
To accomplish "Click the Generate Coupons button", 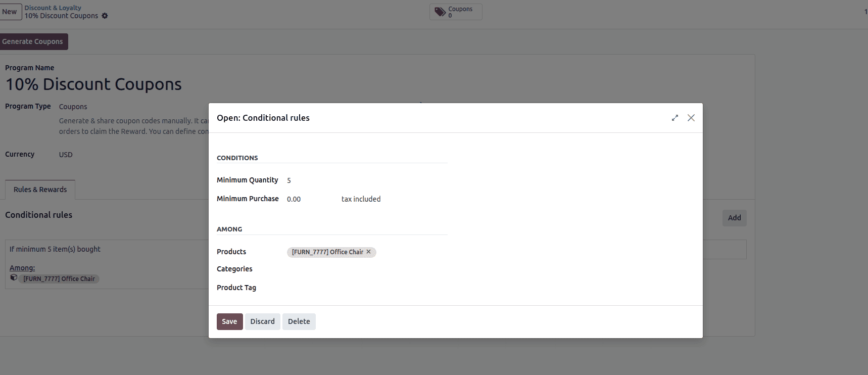I will pos(33,41).
